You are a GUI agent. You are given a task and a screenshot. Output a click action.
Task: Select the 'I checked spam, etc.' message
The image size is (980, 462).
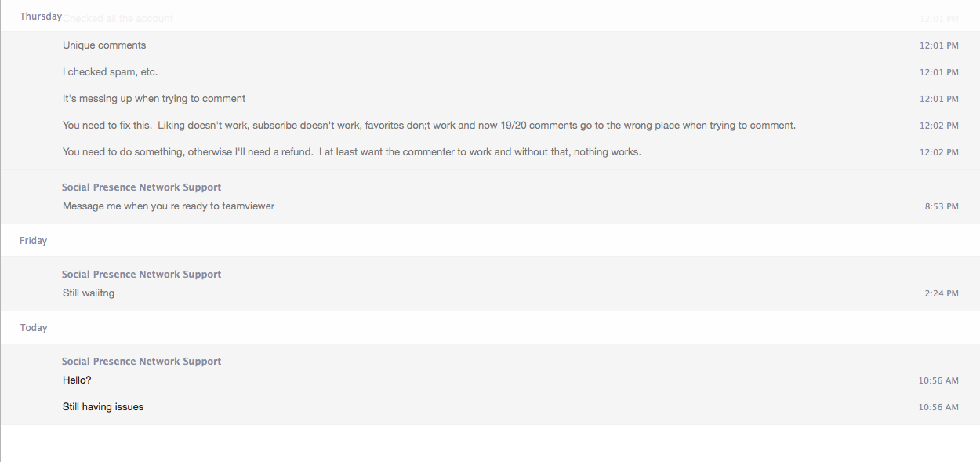111,72
